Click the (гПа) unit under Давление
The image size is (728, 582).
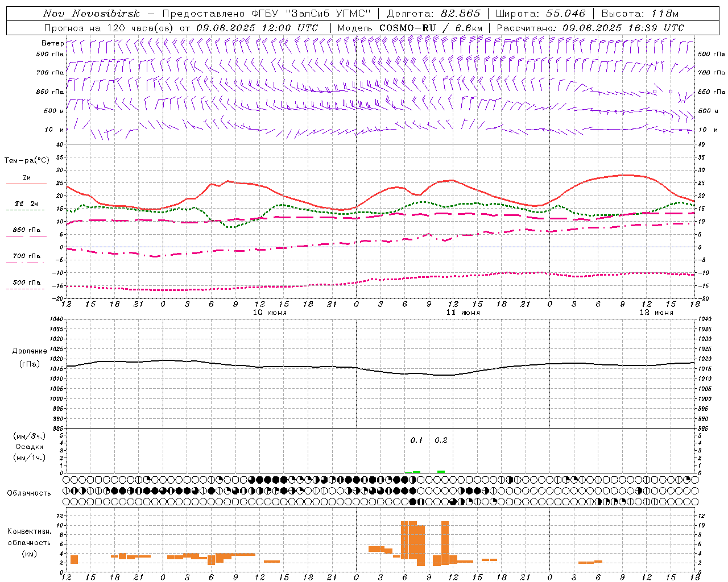30,364
